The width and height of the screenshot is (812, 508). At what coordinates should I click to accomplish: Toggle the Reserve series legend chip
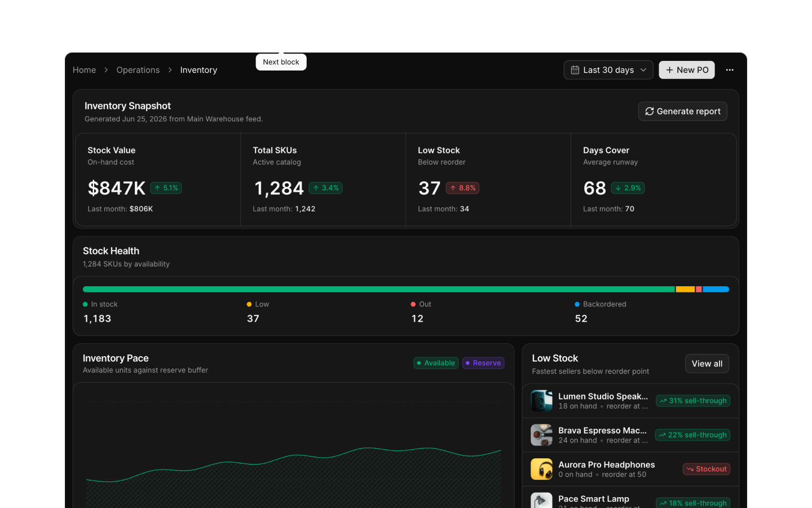pyautogui.click(x=483, y=363)
